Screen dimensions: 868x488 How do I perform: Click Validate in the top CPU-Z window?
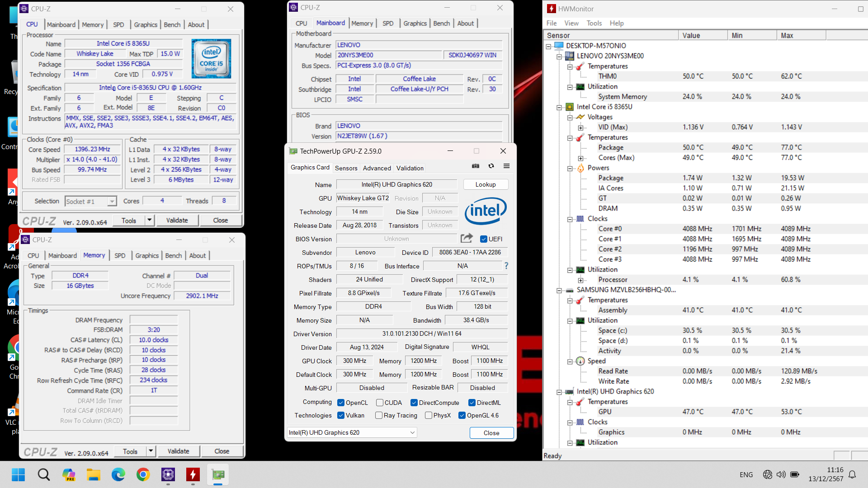(x=177, y=220)
